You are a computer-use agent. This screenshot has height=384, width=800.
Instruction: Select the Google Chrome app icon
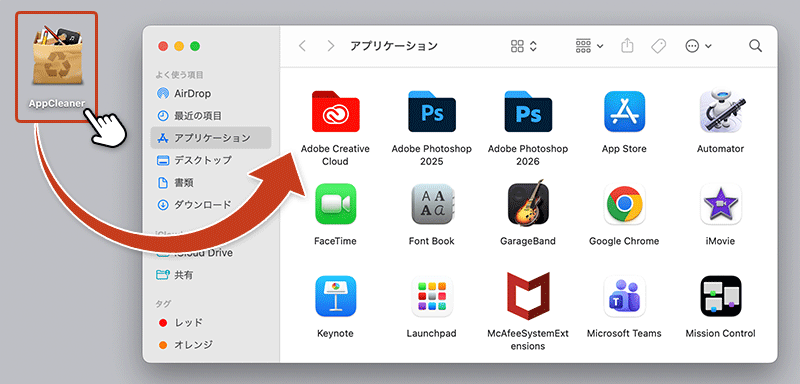click(x=624, y=204)
